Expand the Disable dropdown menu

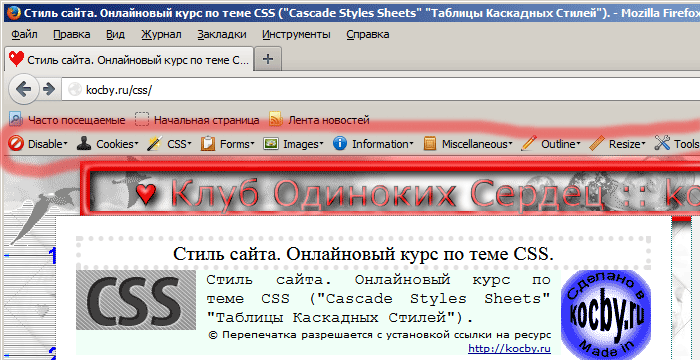(66, 144)
